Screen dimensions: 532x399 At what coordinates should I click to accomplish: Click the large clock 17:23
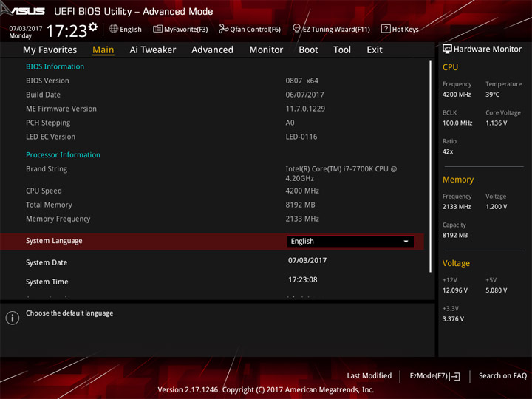(x=66, y=31)
